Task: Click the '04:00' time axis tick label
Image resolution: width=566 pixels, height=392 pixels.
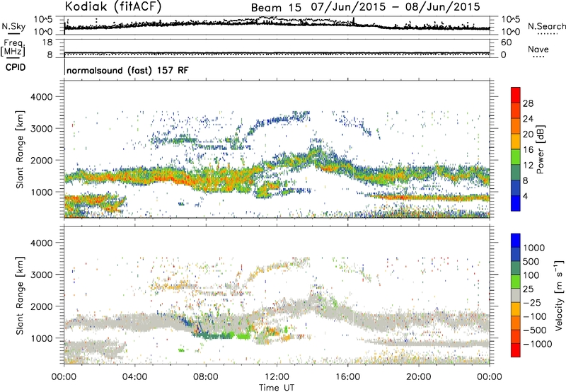Action: pyautogui.click(x=134, y=377)
